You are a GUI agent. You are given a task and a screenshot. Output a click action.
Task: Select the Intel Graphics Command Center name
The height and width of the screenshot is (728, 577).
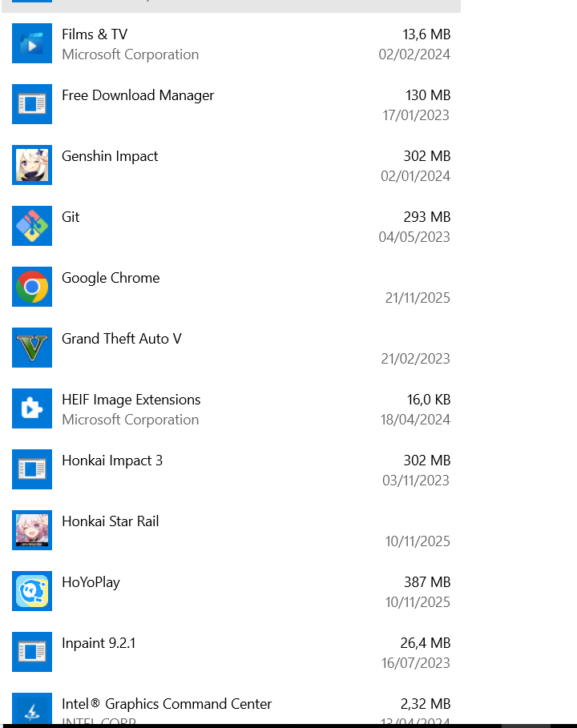pos(167,704)
